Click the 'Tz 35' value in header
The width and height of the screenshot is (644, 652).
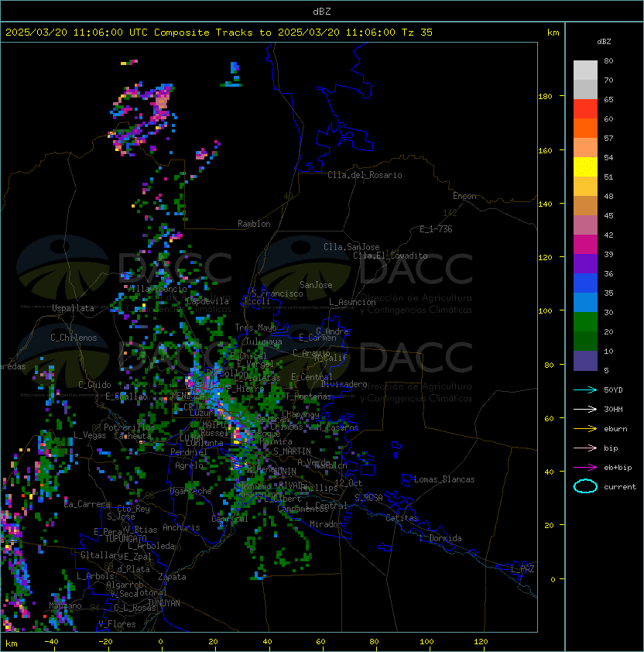pyautogui.click(x=417, y=32)
